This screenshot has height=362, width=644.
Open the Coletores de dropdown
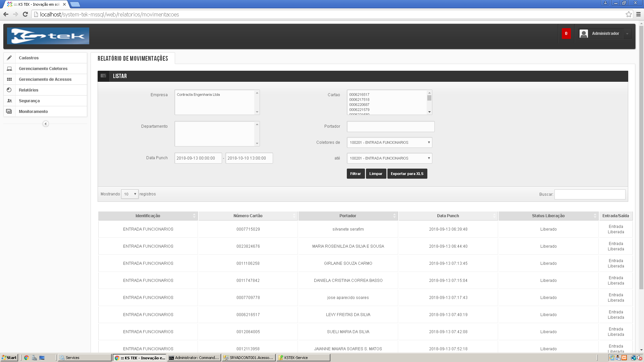coord(389,142)
